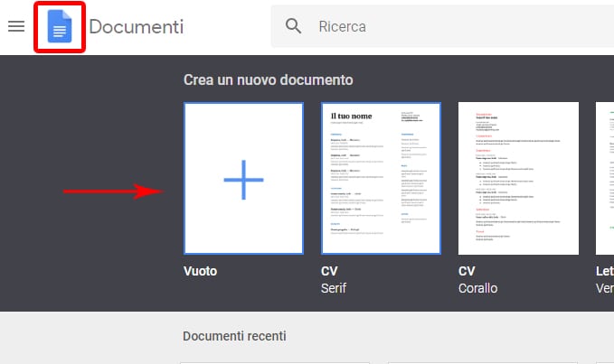Click the Documenti recenti heading
The image size is (614, 364).
tap(234, 336)
